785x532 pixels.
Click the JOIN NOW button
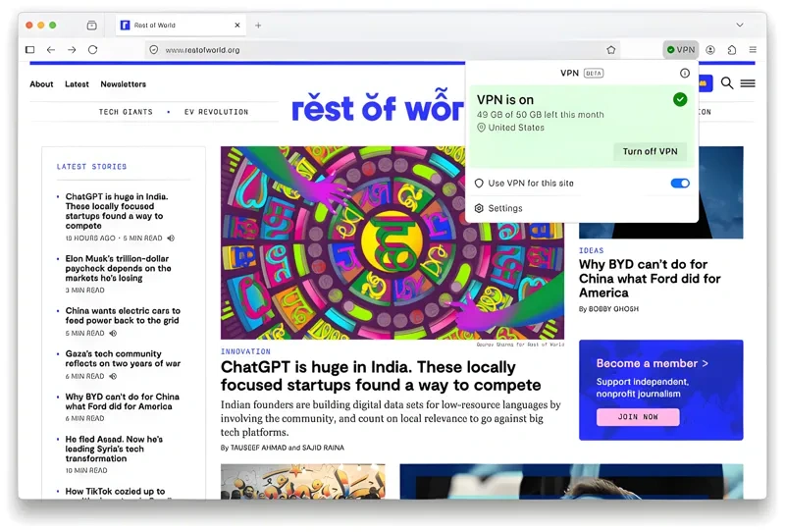click(638, 417)
